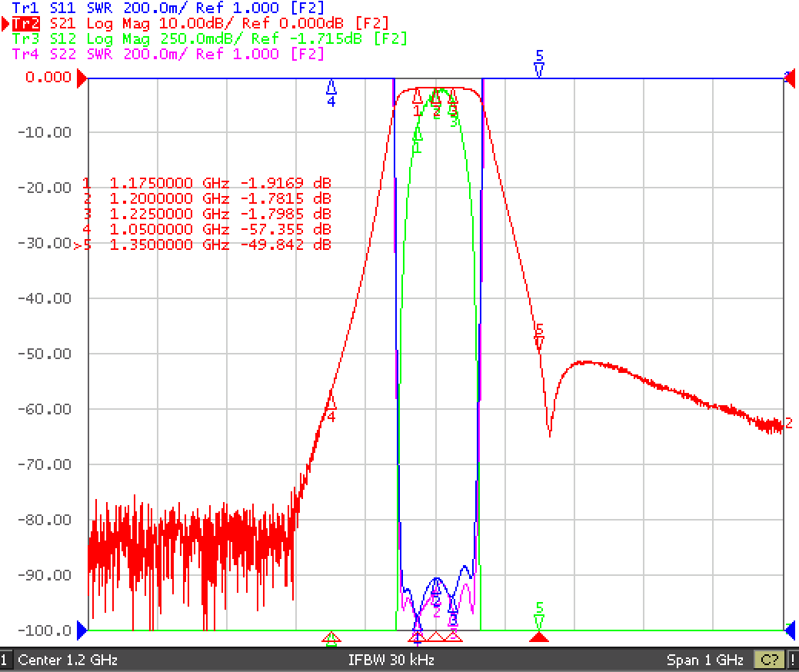Click red marker 4 on the S21 rising slope
The image size is (799, 672).
coord(331,401)
